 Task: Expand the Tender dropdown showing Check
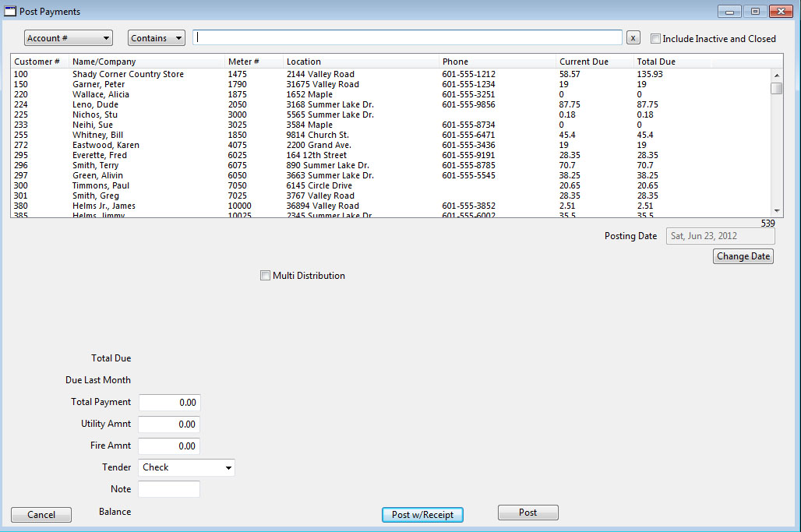point(186,467)
